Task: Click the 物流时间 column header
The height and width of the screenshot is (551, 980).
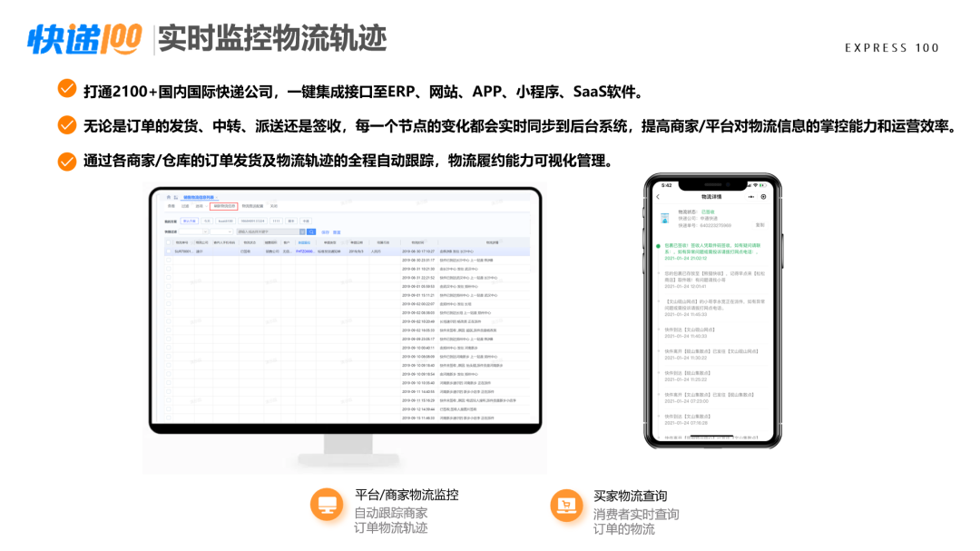Action: click(x=417, y=242)
